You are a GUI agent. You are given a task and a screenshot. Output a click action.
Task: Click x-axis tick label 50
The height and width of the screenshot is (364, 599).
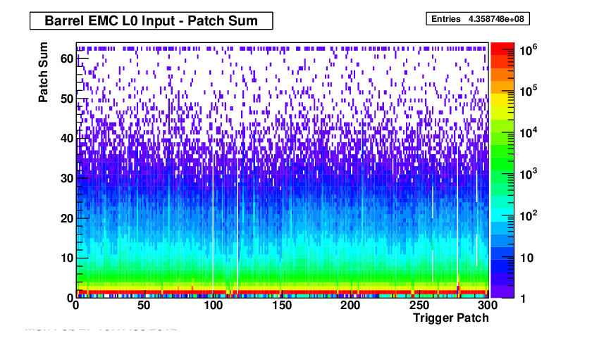click(144, 306)
